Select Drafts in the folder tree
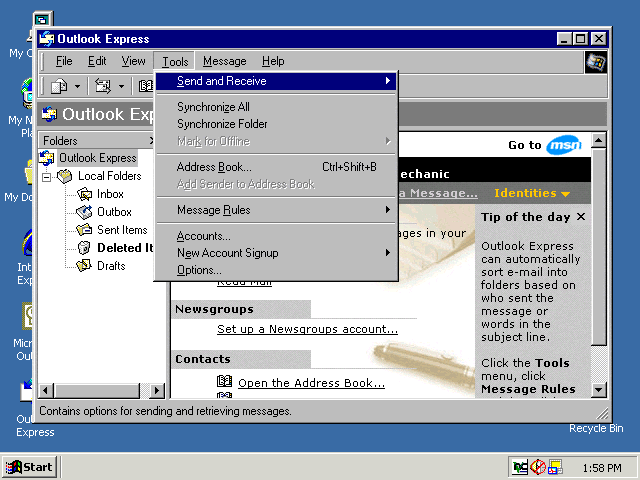Image resolution: width=640 pixels, height=480 pixels. pos(111,266)
